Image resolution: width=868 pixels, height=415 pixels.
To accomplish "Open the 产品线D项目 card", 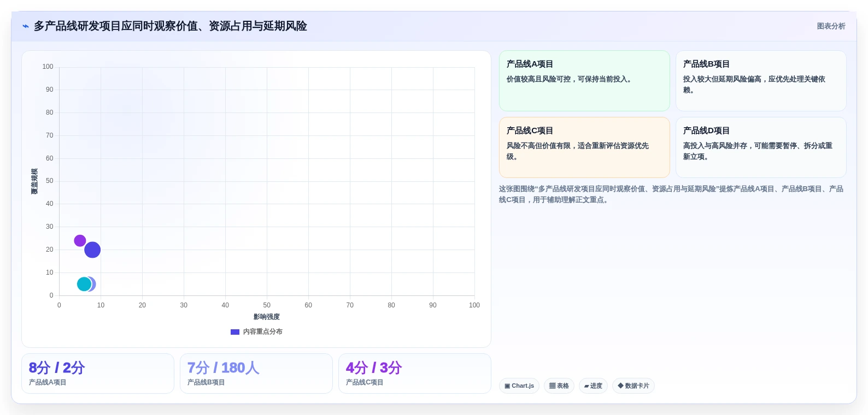I will tap(761, 147).
